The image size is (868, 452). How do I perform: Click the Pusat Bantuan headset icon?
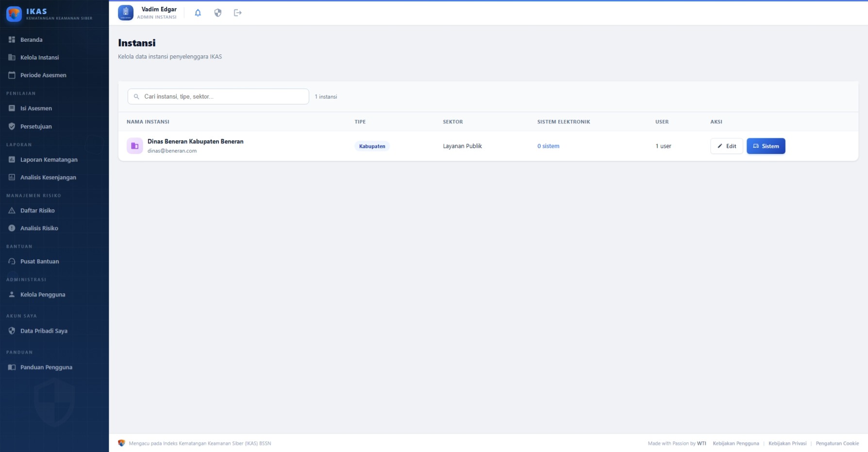[12, 262]
